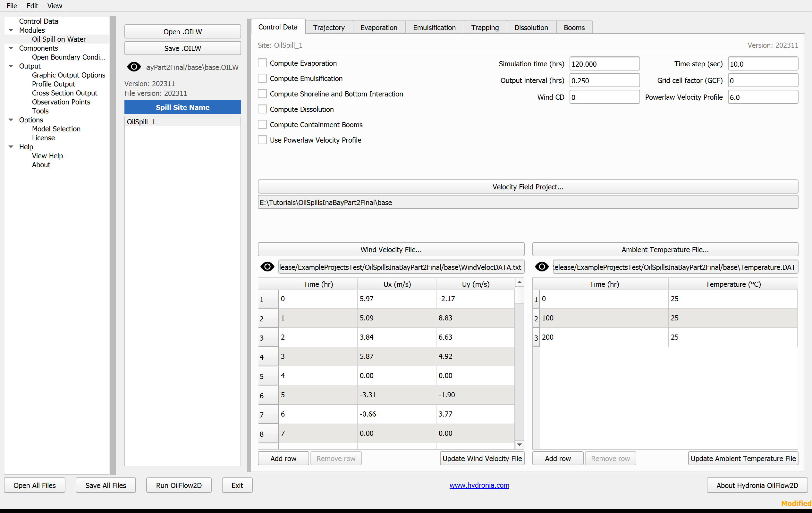Click the eye icon next to WindVelocDATA.txt
The image size is (812, 513).
coord(267,267)
